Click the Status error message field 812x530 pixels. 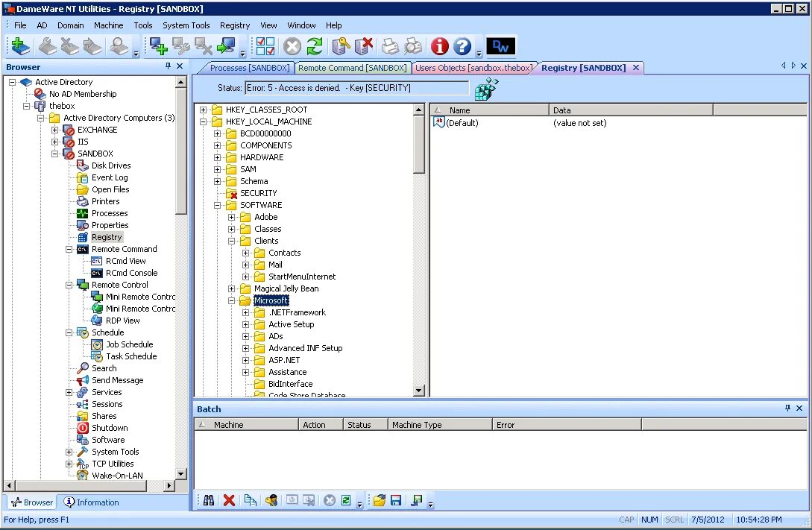[x=357, y=88]
